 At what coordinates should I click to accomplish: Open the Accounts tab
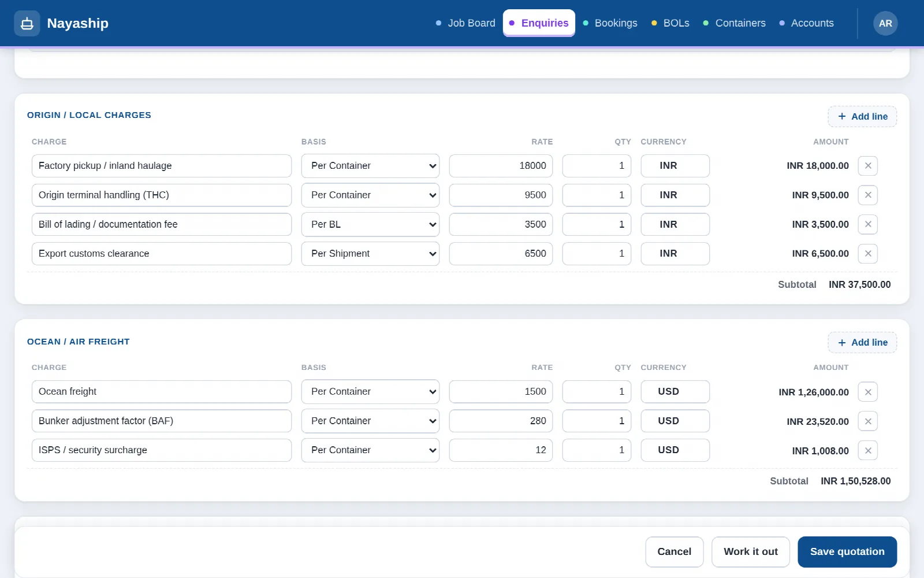807,23
